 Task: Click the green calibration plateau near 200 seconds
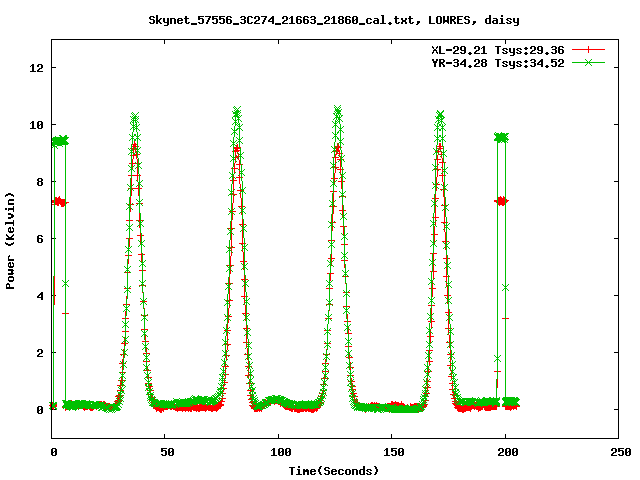[x=501, y=137]
